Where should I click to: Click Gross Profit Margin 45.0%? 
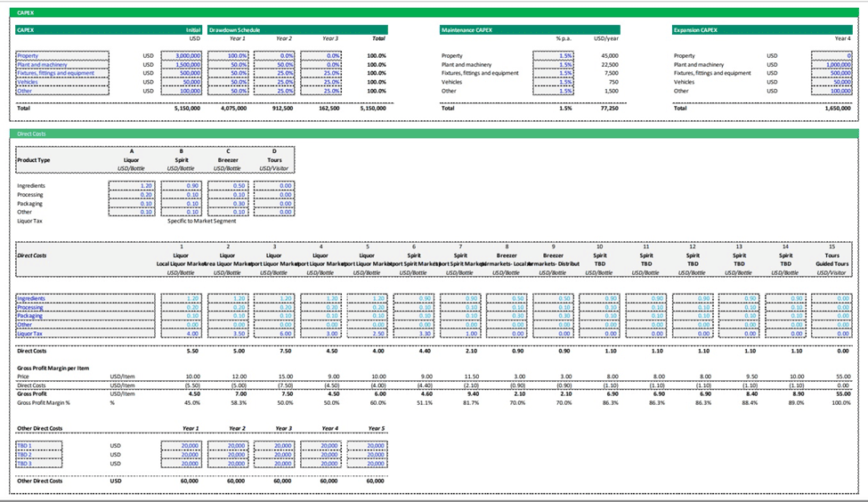click(192, 403)
